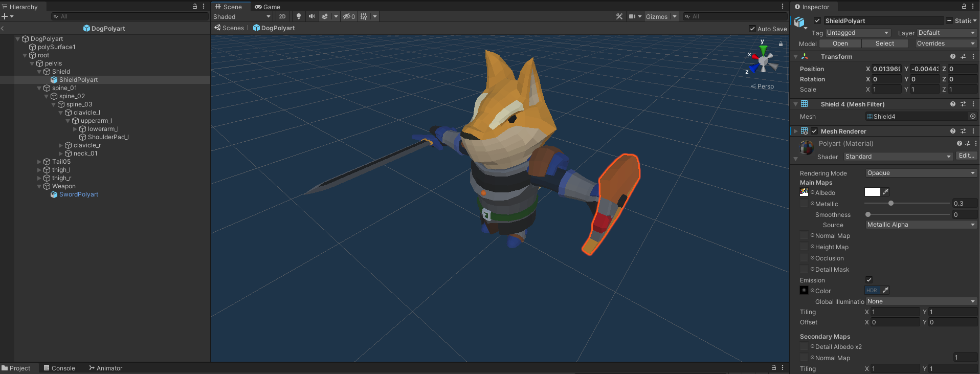The image size is (980, 374).
Task: Open Transform component help icon
Action: (x=952, y=57)
